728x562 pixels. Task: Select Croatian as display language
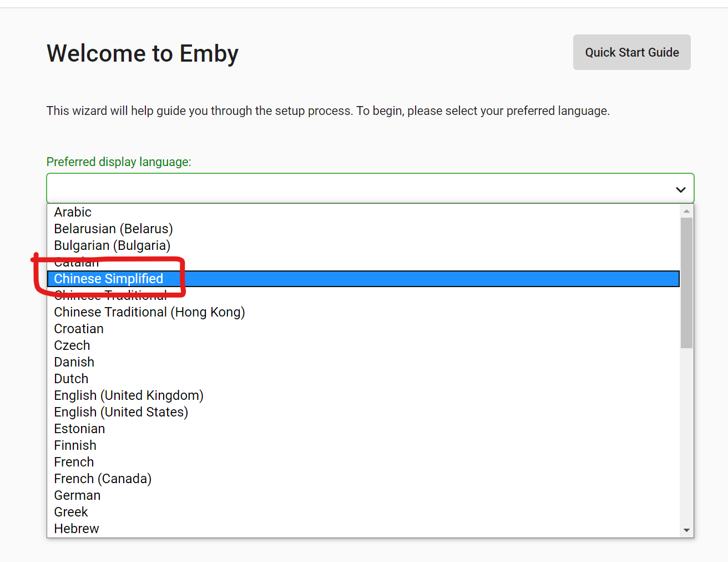click(x=79, y=329)
